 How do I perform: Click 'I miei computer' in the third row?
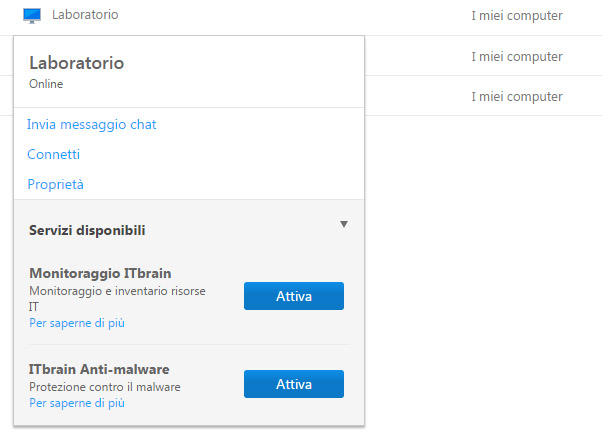coord(516,97)
